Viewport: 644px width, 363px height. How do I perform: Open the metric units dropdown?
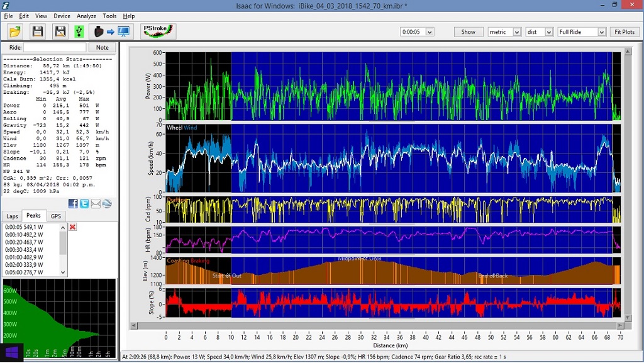coord(517,32)
